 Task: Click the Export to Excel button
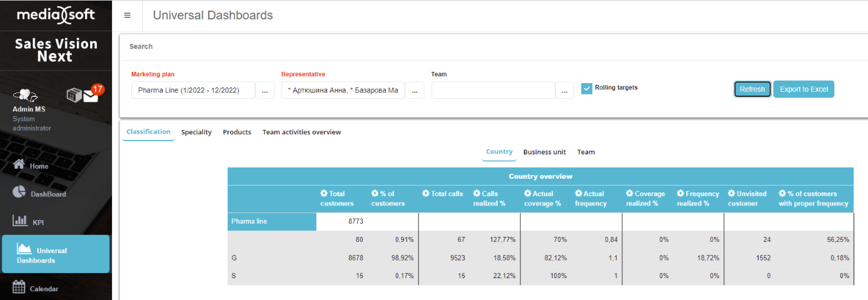point(804,89)
